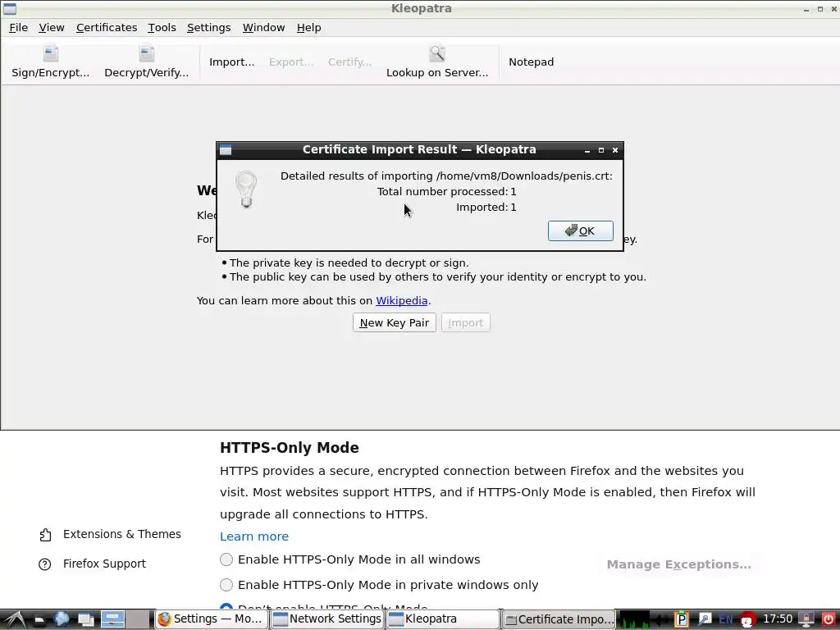Screen dimensions: 840x630
Task: Open the start menu bird icon on taskbar
Action: tap(15, 620)
